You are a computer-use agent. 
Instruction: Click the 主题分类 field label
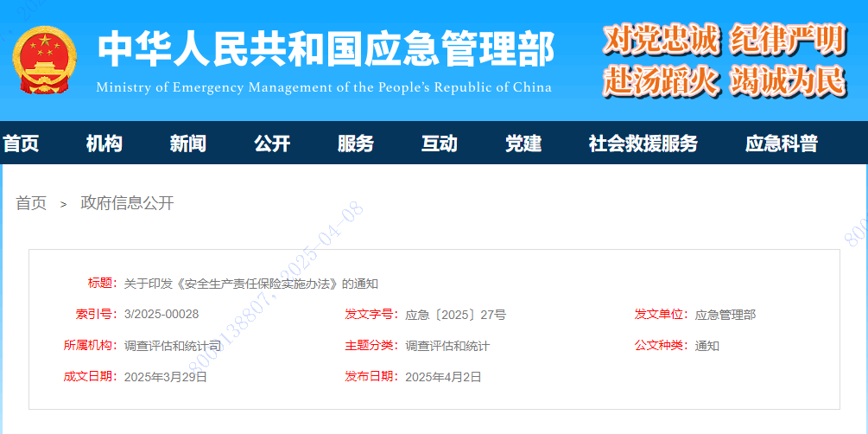pyautogui.click(x=372, y=346)
